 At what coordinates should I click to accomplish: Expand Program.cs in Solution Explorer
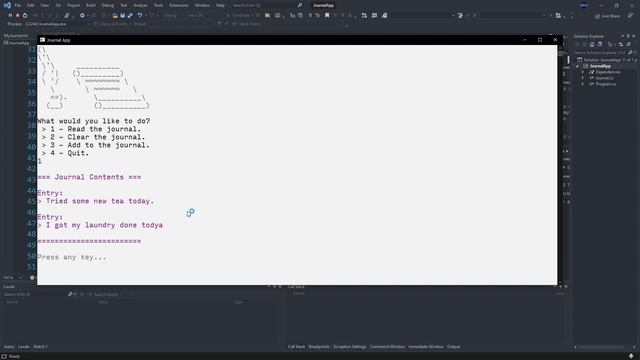583,84
